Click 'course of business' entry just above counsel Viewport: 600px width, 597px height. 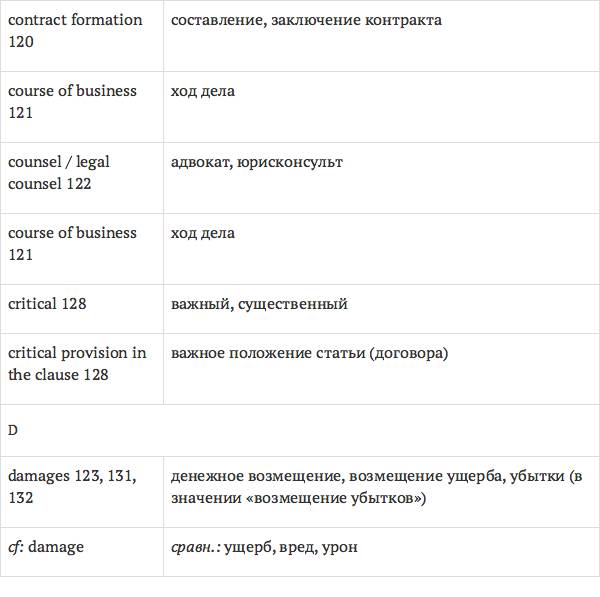tap(72, 101)
